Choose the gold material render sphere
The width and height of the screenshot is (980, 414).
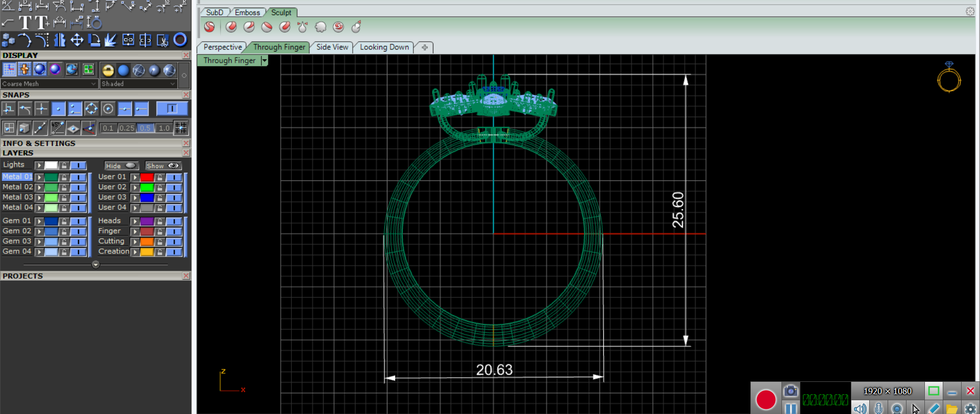108,70
